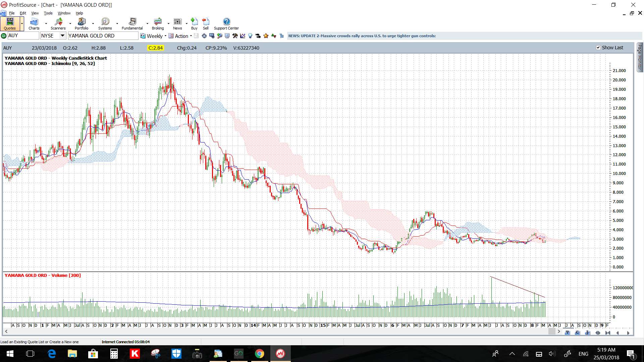Open the Action dropdown menu

tap(191, 36)
